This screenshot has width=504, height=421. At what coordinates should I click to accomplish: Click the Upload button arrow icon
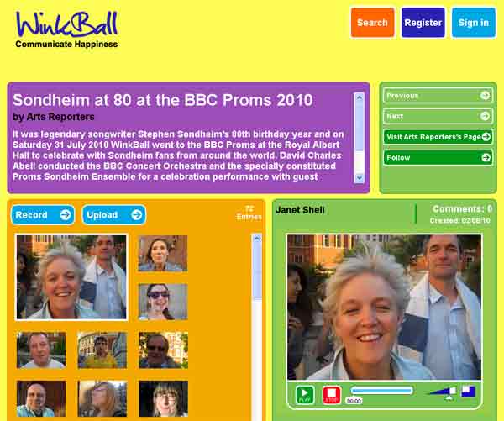point(137,214)
